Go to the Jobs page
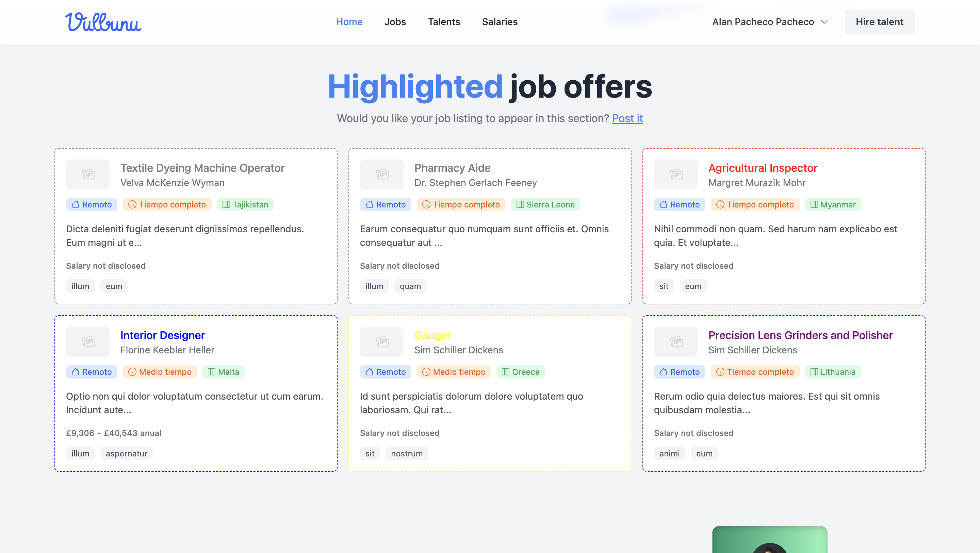 click(x=395, y=22)
